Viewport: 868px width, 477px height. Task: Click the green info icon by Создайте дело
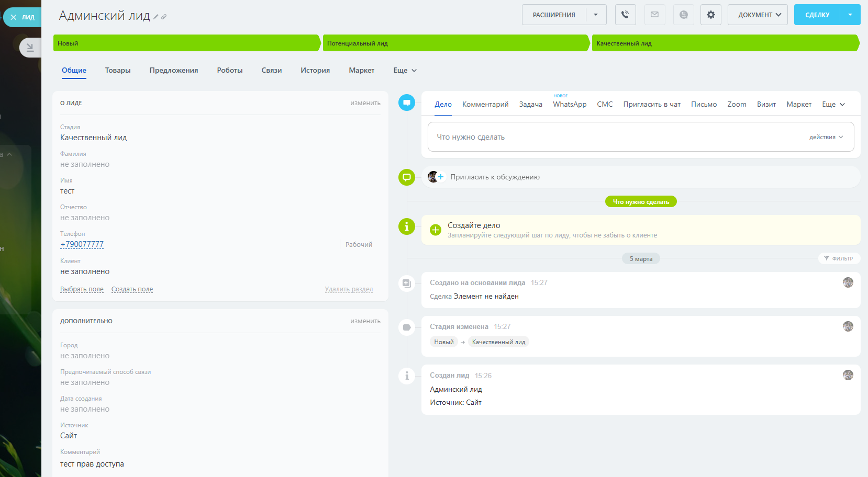(407, 226)
